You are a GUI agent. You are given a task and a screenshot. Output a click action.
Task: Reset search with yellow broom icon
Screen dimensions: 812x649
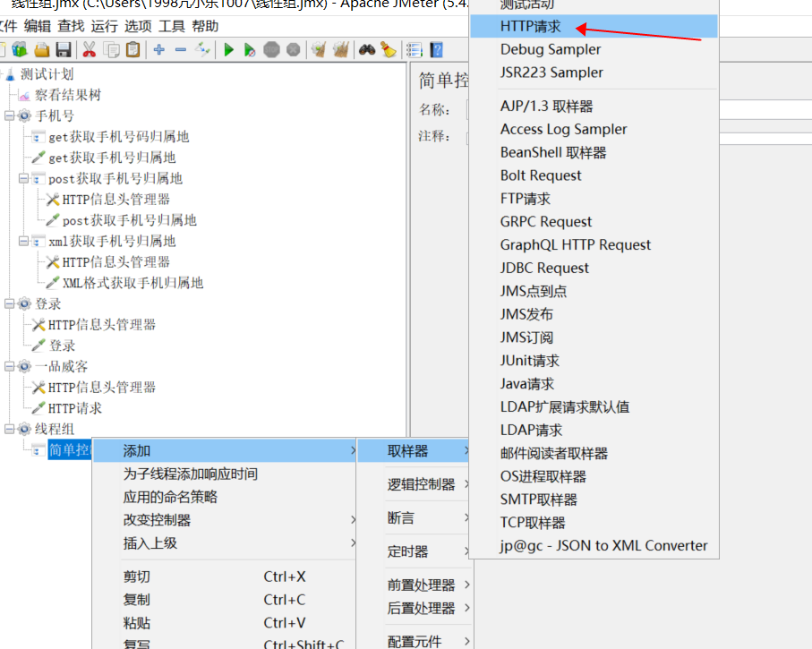(389, 50)
